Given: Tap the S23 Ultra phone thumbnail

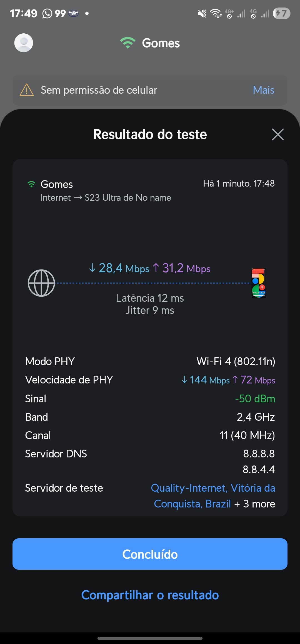Looking at the screenshot, I should [259, 283].
